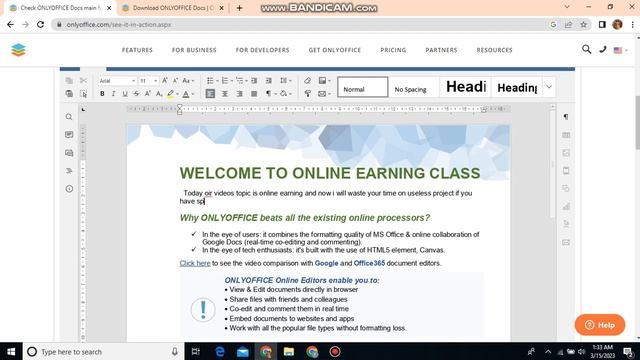Image resolution: width=640 pixels, height=360 pixels.
Task: Open the Search panel in left sidebar
Action: [69, 117]
